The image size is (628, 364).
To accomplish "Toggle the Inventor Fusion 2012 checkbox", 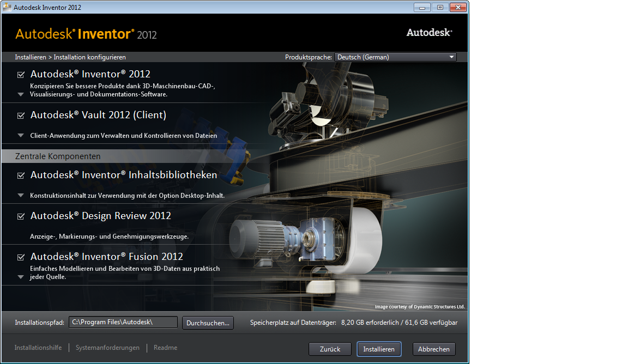I will (21, 258).
